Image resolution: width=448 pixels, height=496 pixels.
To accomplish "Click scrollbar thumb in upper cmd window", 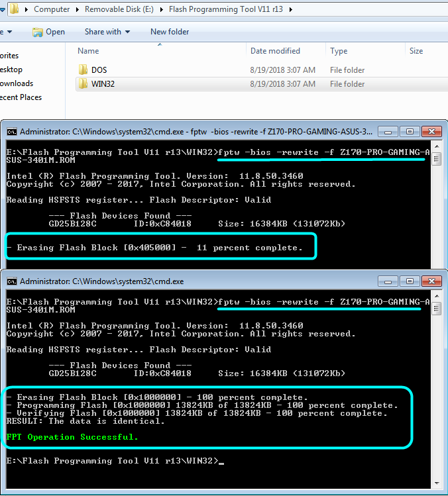I will pos(437,159).
